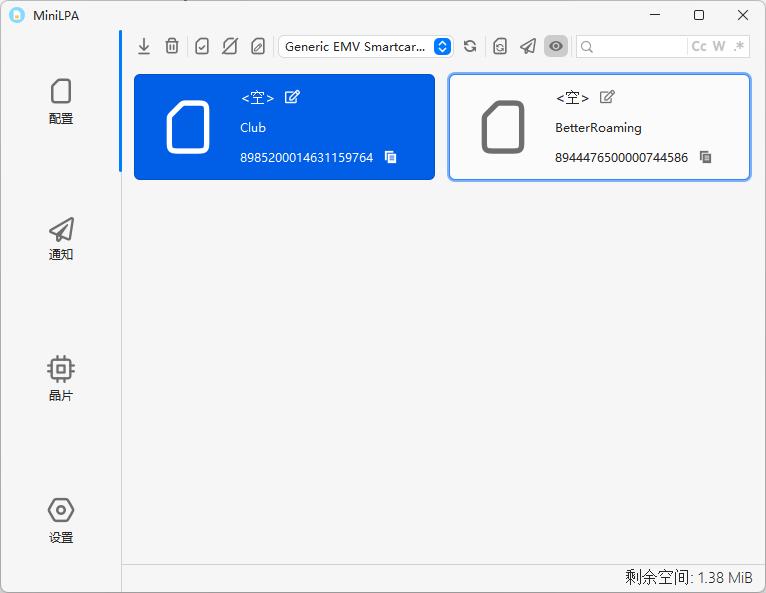Copy the BetterRoaming ICCID number
Screen dimensions: 766x593
tap(706, 157)
